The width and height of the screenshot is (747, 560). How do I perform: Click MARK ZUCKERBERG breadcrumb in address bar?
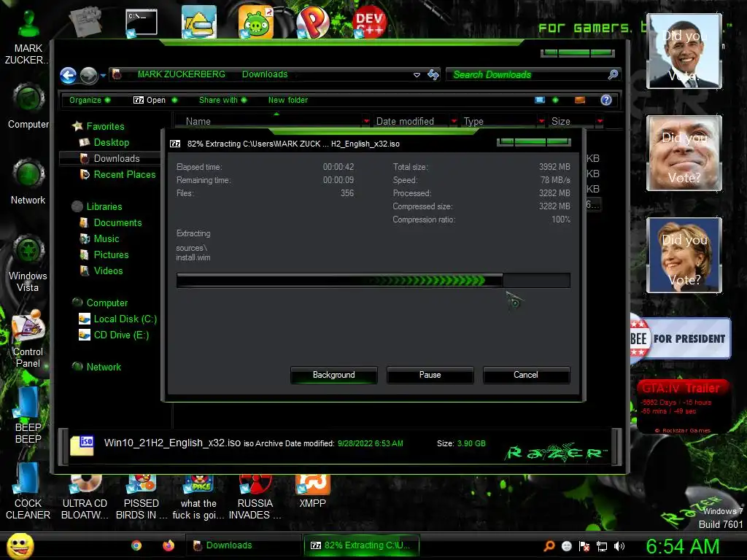click(x=181, y=74)
